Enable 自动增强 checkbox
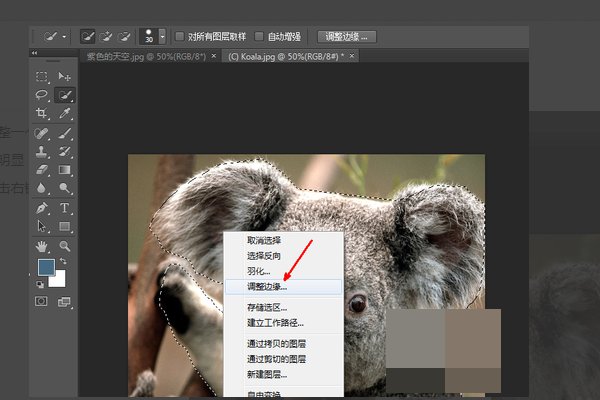Viewport: 600px width, 400px height. [x=259, y=36]
